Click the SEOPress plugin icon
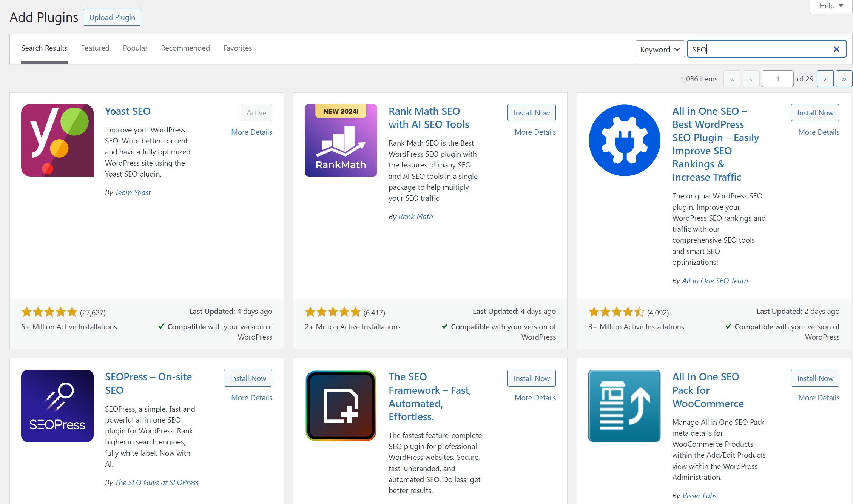The width and height of the screenshot is (853, 504). tap(57, 406)
